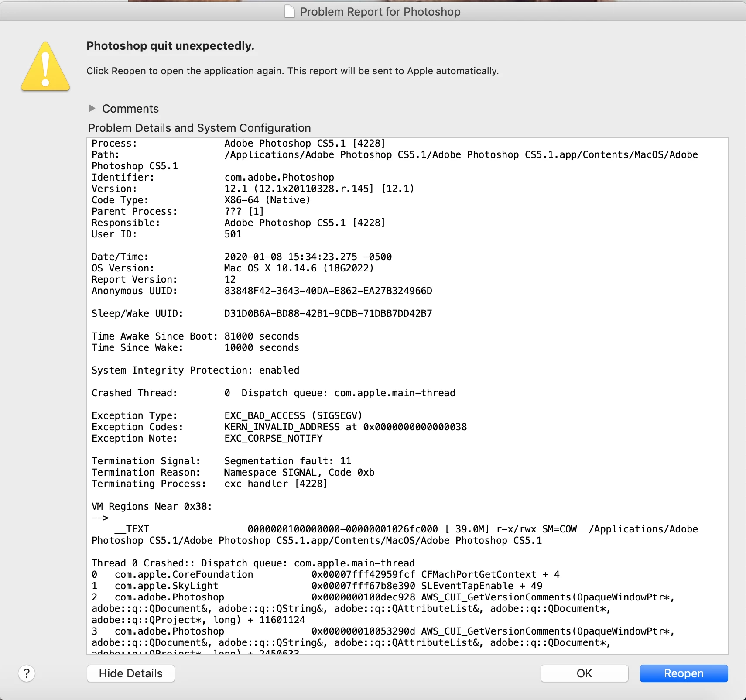Click stack frame 3 com.adobe.Photoshop

click(383, 642)
